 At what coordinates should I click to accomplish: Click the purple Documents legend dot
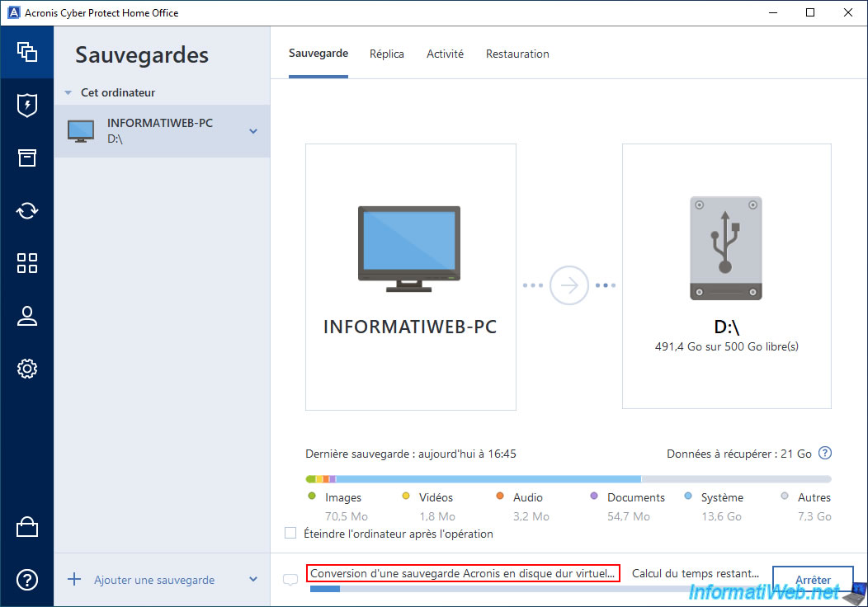[x=594, y=496]
